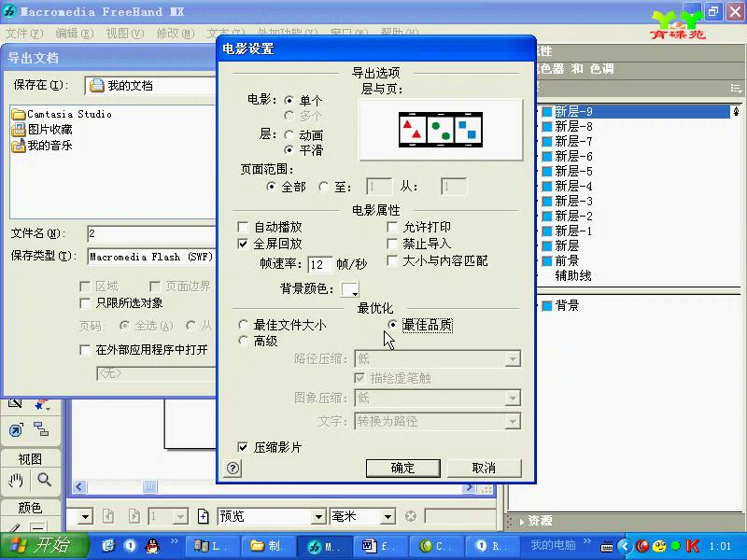Screen dimensions: 747x560
Task: Select the 至 page range radio button
Action: (323, 187)
